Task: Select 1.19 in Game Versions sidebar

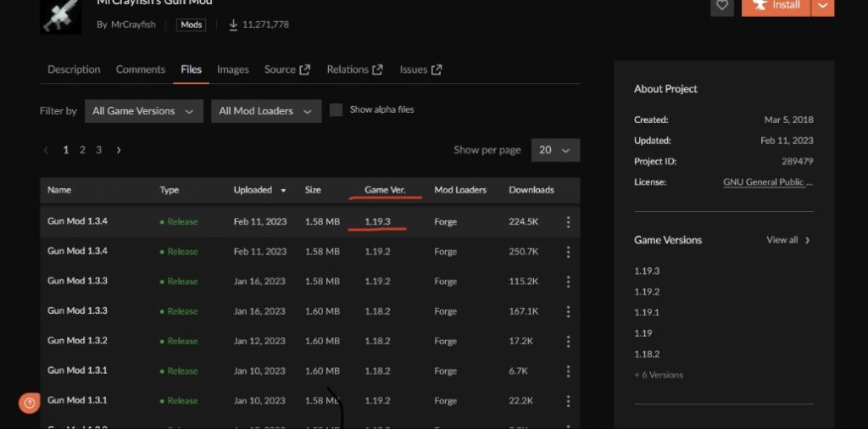Action: point(643,333)
